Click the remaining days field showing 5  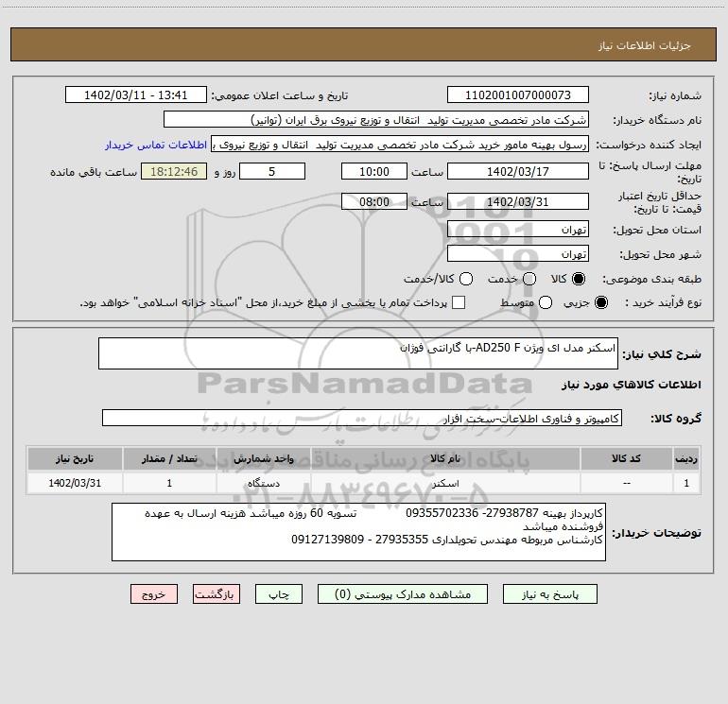point(272,171)
